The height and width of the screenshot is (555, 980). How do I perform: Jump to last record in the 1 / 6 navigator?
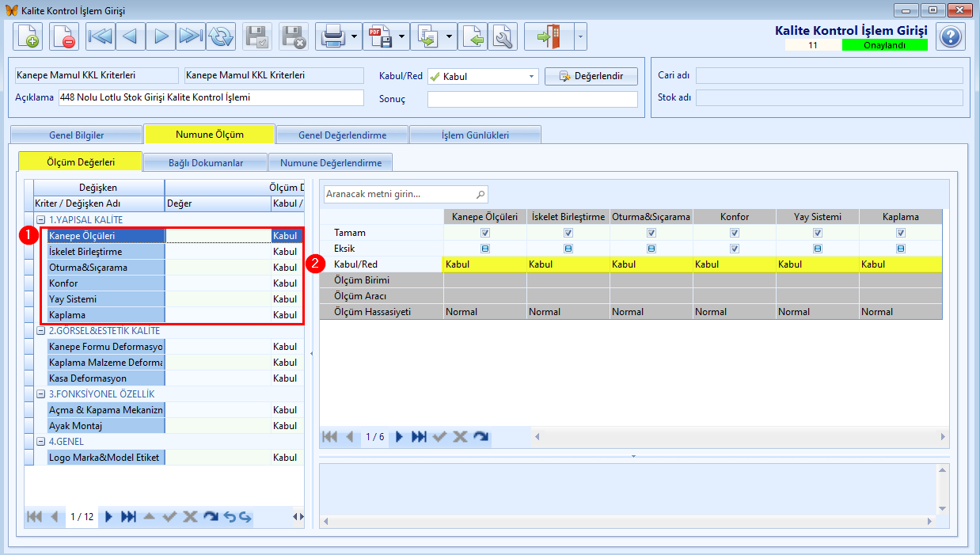point(420,436)
